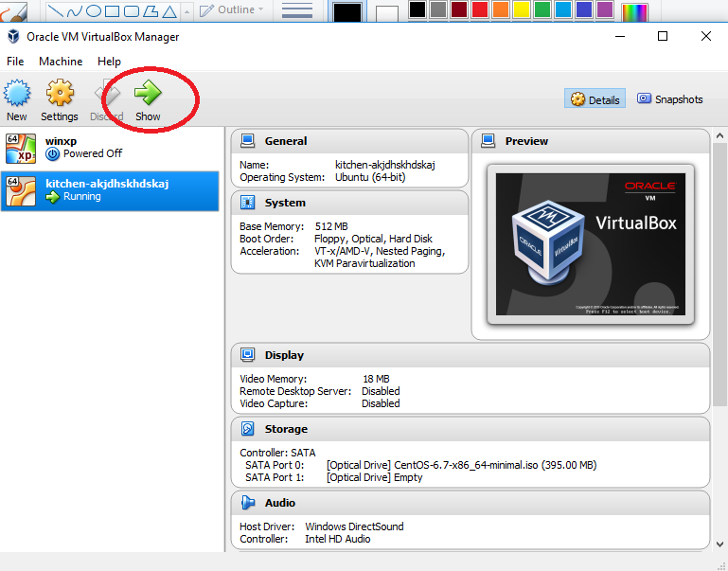The width and height of the screenshot is (728, 571).
Task: Click the Preview section header
Action: [x=591, y=141]
